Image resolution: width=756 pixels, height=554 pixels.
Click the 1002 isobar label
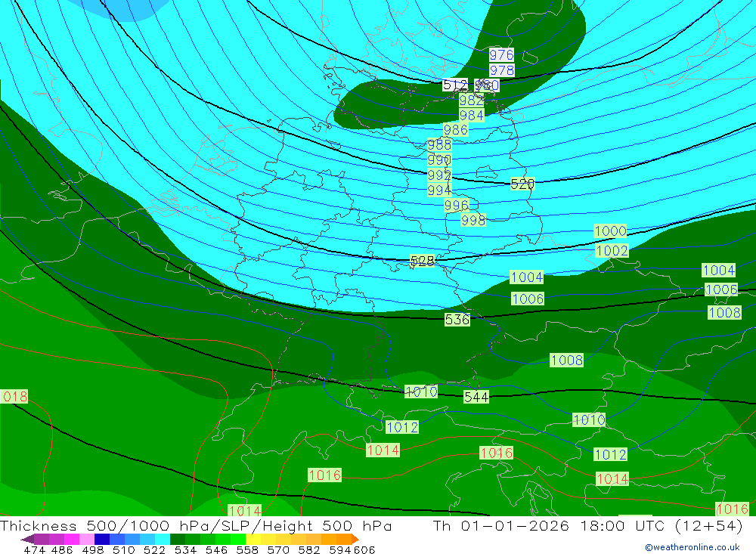click(612, 251)
